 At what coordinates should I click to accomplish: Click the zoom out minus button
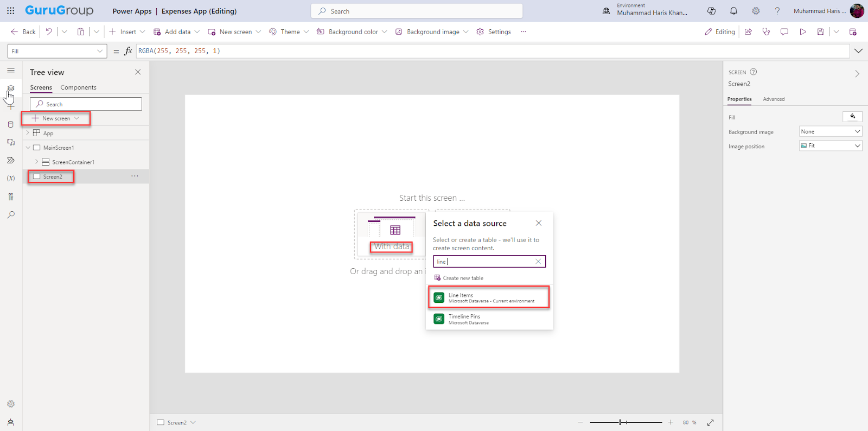tap(580, 422)
